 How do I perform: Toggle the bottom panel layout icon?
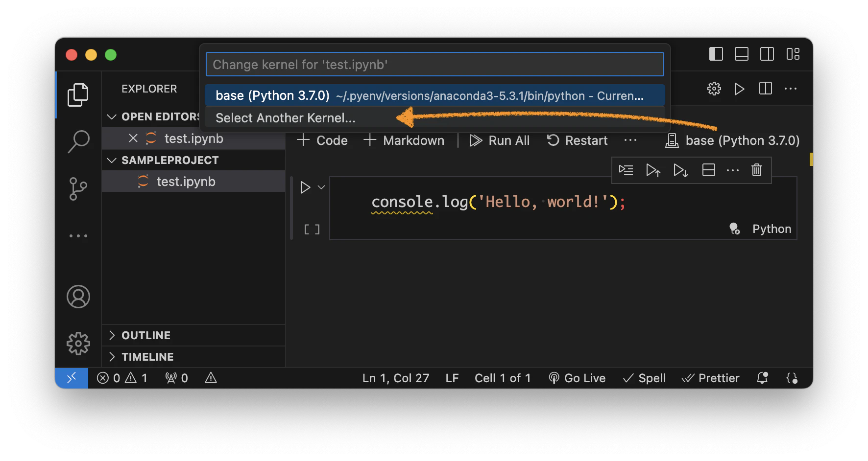(x=742, y=54)
